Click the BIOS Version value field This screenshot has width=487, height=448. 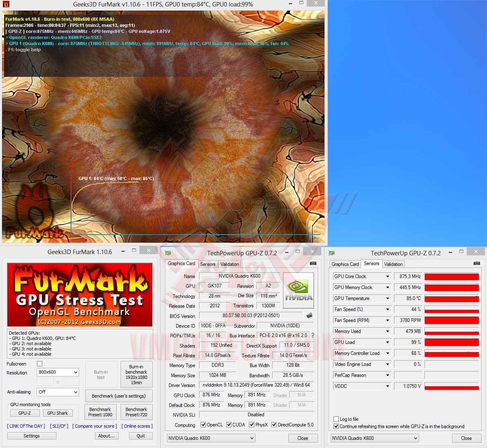[251, 315]
